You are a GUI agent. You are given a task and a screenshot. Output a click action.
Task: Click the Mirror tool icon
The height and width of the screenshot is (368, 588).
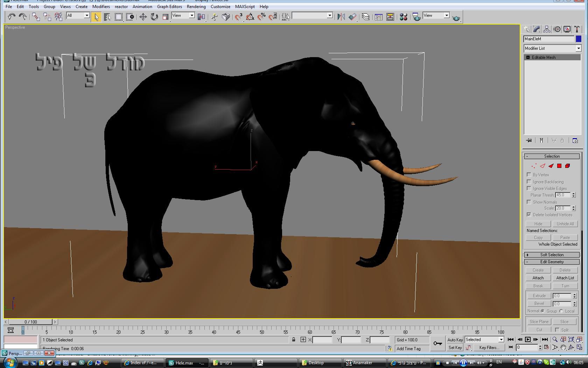tap(341, 16)
